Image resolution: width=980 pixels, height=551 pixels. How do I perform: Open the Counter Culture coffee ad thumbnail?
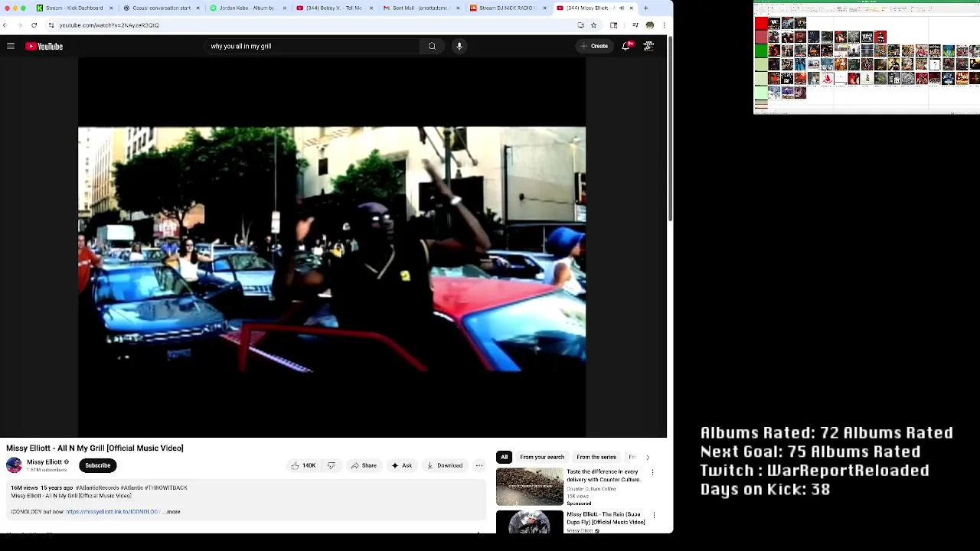(530, 487)
